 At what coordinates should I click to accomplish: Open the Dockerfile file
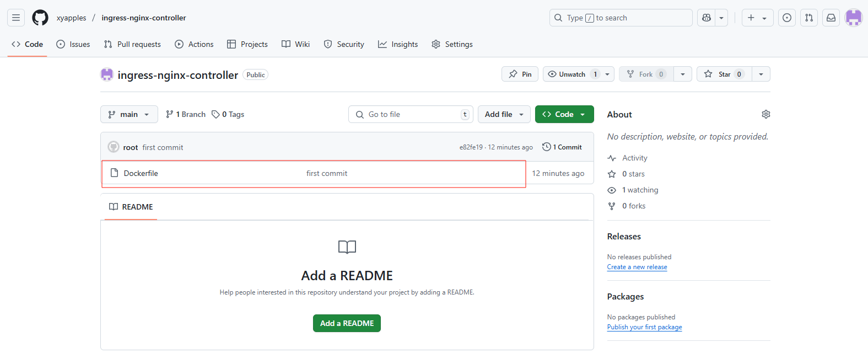click(x=141, y=173)
